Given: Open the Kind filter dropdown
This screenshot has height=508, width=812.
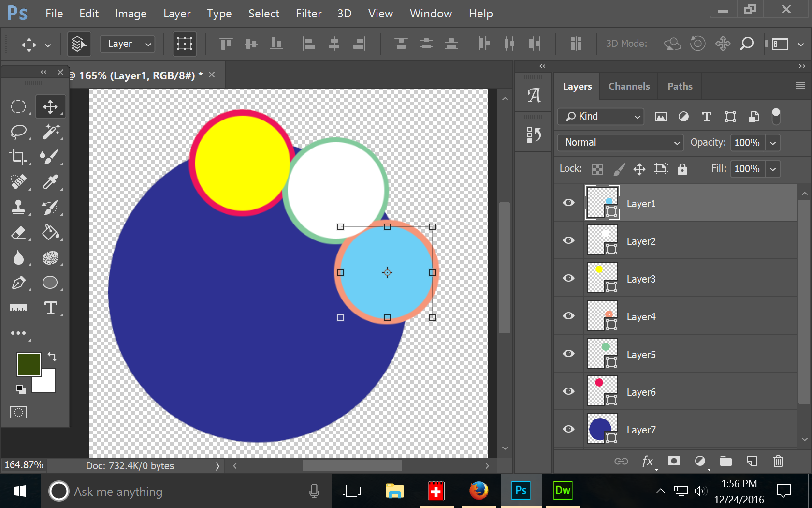Looking at the screenshot, I should [601, 117].
